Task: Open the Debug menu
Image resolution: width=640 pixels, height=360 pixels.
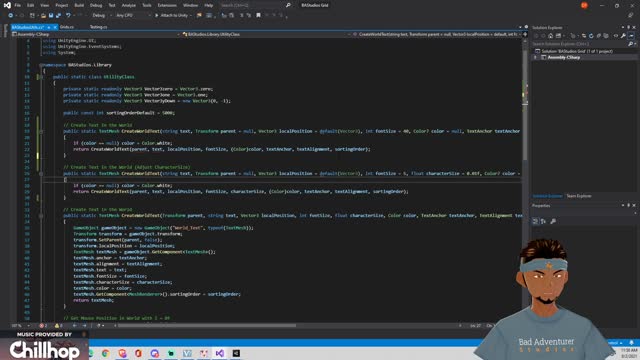Action: point(96,5)
